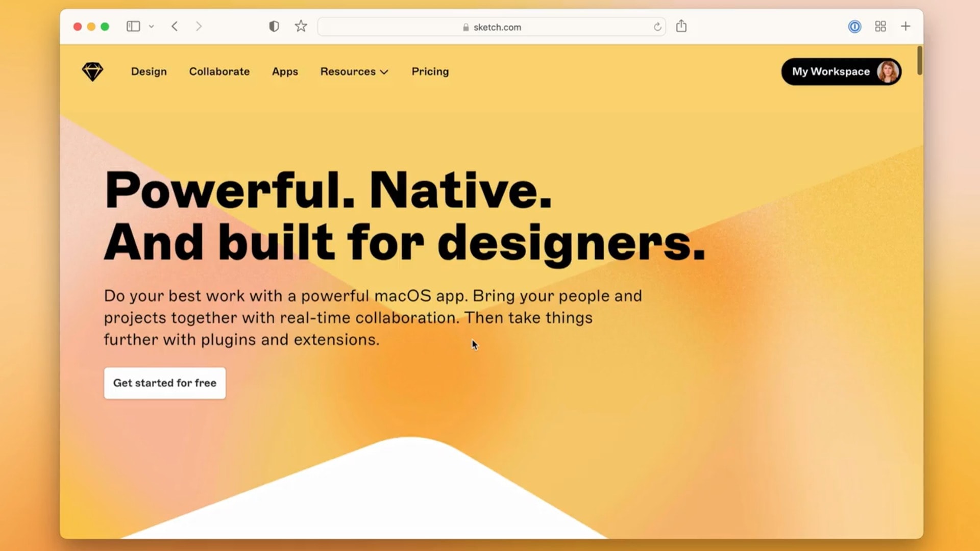Open the Share icon in toolbar
The image size is (980, 551).
point(681,26)
